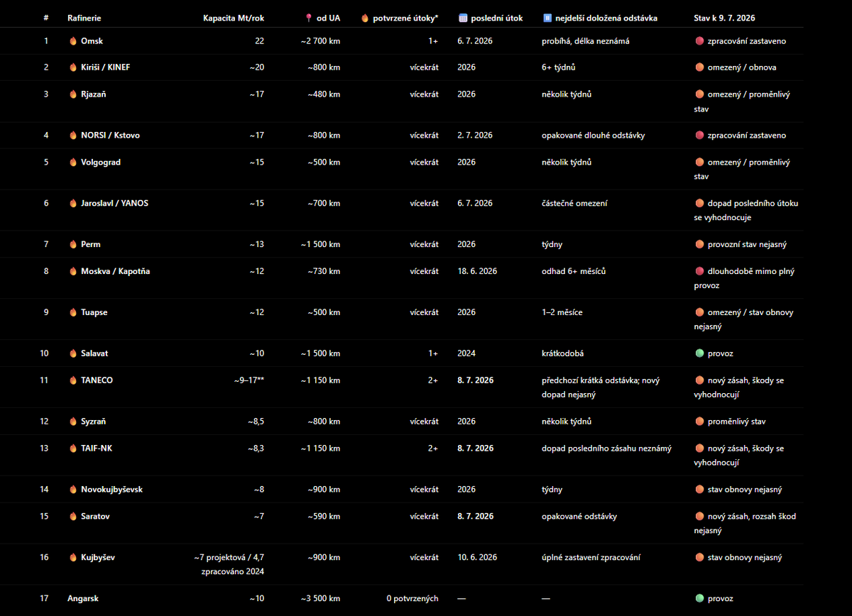852x616 pixels.
Task: Click '6+ týdnů' in the Kiriši row
Action: click(558, 67)
